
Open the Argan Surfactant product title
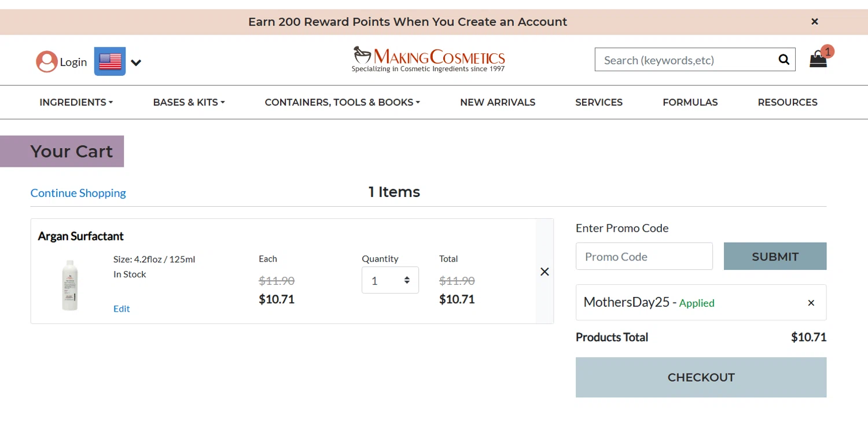click(81, 236)
